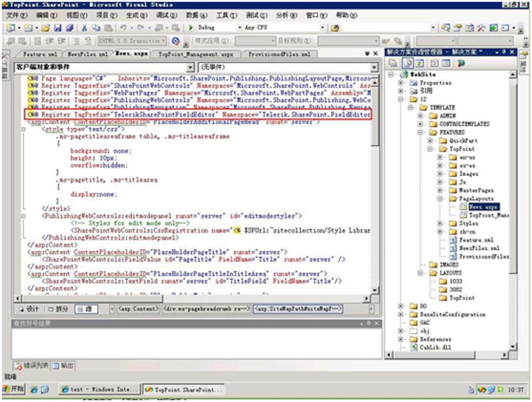Switch to Source (源) view

pyautogui.click(x=85, y=309)
